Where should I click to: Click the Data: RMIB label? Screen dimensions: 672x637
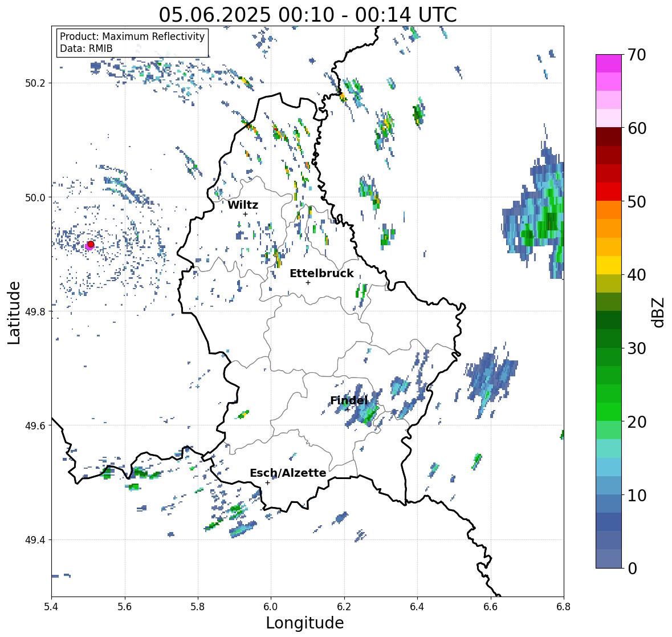point(86,48)
